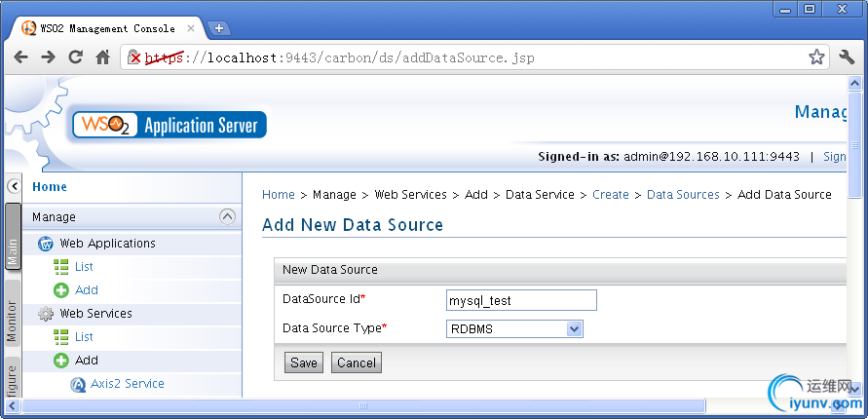Click the DataSource Id text field
Image resolution: width=868 pixels, height=419 pixels.
coord(521,300)
